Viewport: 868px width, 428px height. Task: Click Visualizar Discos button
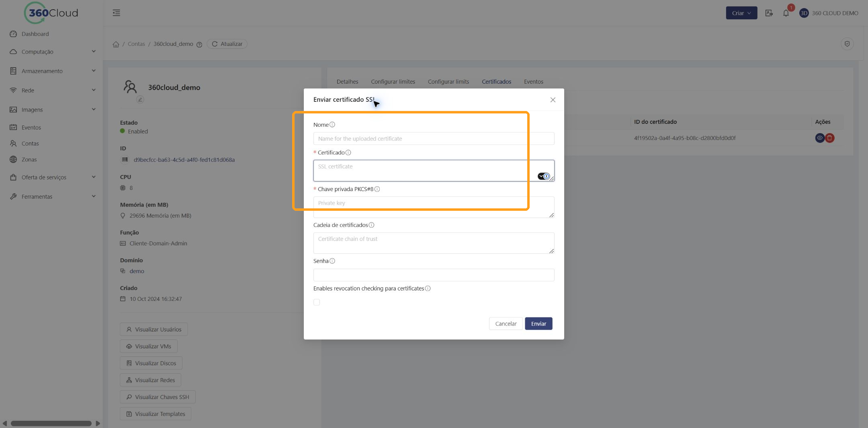[x=151, y=363]
